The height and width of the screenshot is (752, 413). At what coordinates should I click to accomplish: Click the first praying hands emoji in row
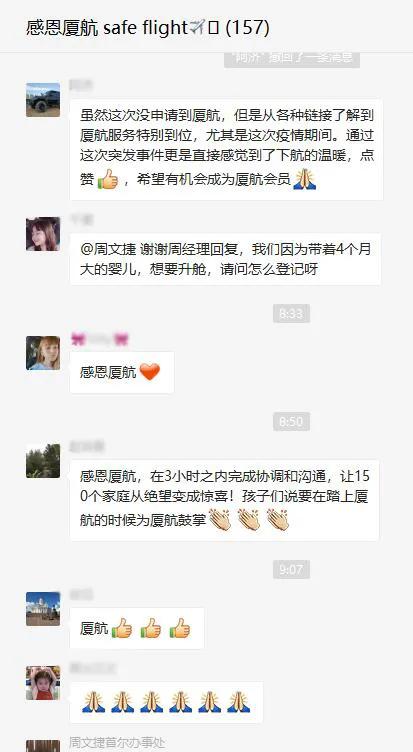(94, 702)
